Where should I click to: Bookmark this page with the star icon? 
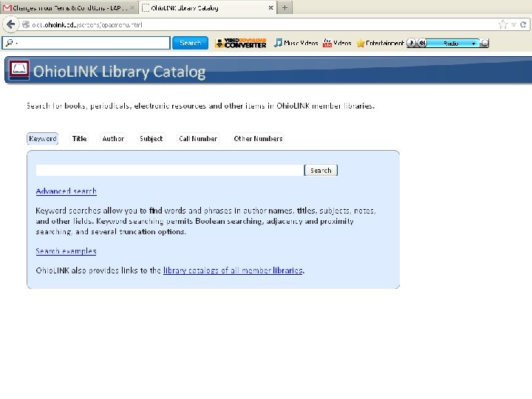tap(503, 24)
